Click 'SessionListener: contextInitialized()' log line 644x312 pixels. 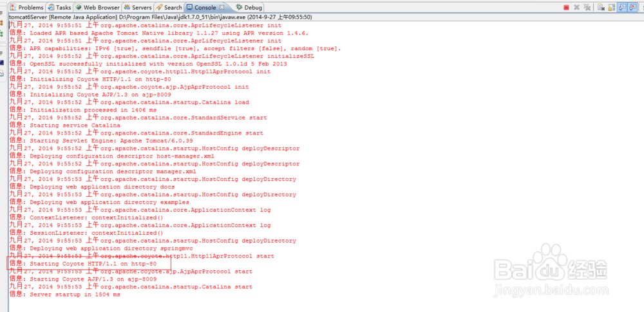(x=86, y=233)
